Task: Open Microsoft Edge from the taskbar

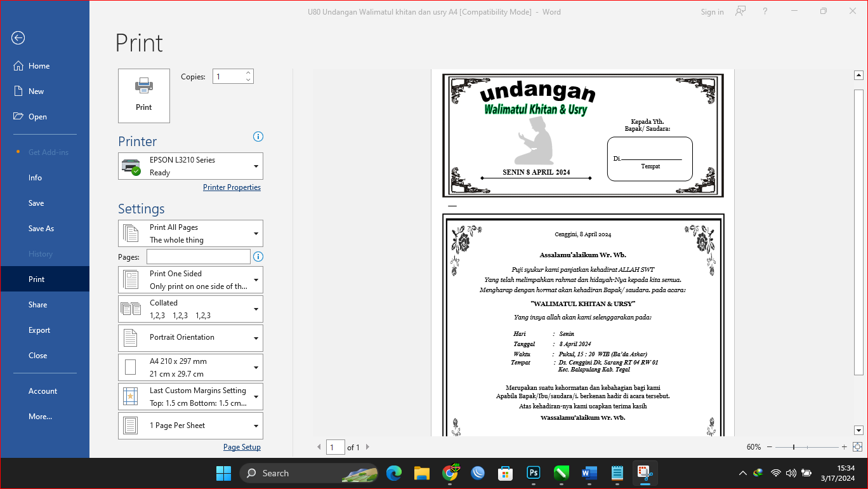Action: point(394,473)
